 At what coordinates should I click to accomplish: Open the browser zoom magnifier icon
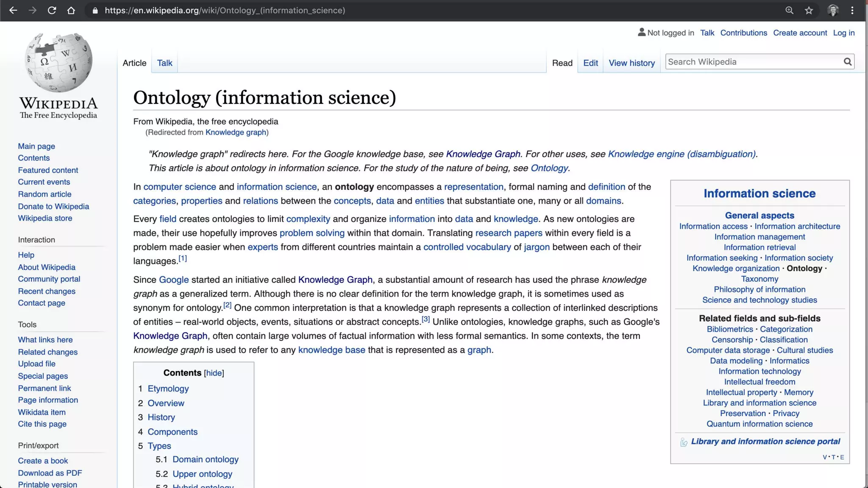pyautogui.click(x=789, y=10)
